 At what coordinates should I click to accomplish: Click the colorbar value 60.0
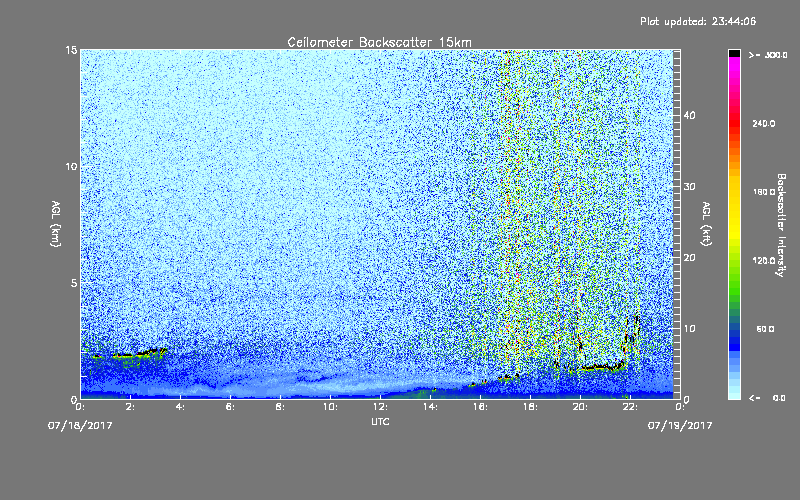[x=765, y=329]
